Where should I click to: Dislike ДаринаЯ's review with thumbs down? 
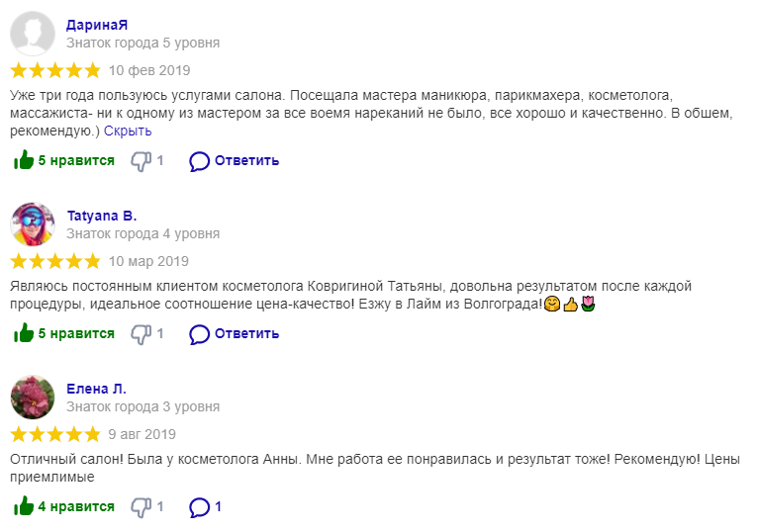click(x=141, y=160)
